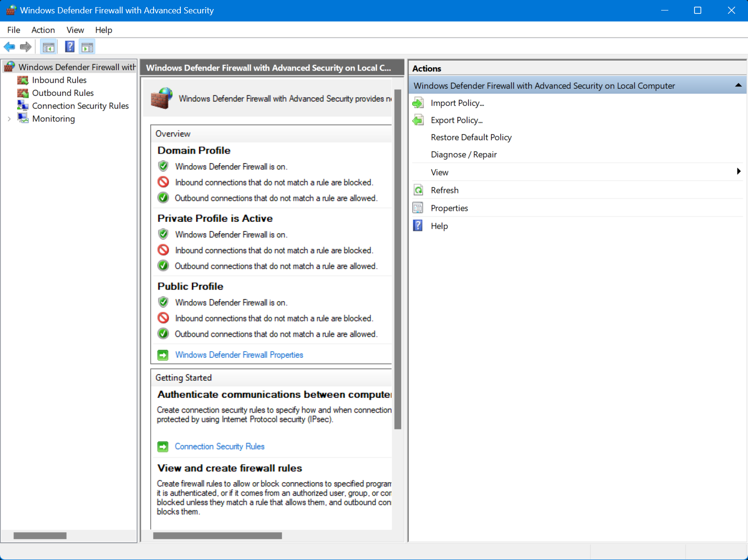Viewport: 748px width, 560px height.
Task: Open Windows Defender Firewall Properties link
Action: (x=239, y=355)
